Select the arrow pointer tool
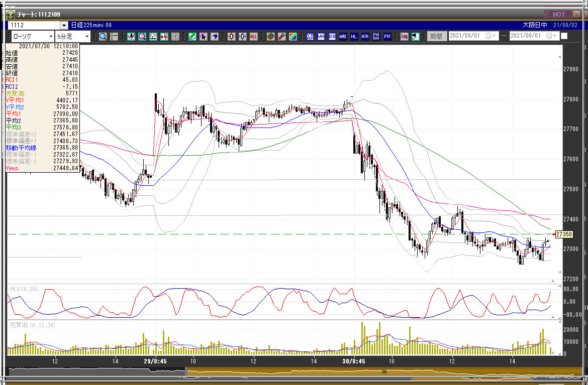Screen dimensions: 588x385 pos(203,36)
